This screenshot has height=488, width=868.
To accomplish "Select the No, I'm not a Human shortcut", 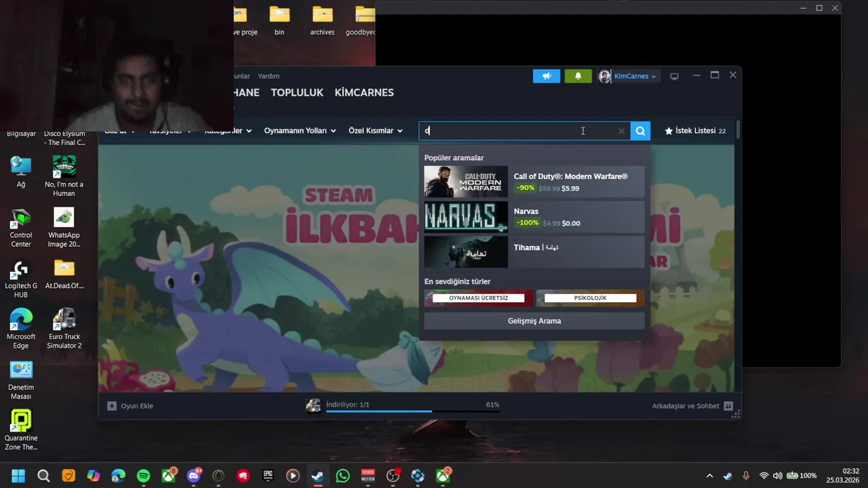I will click(x=64, y=176).
